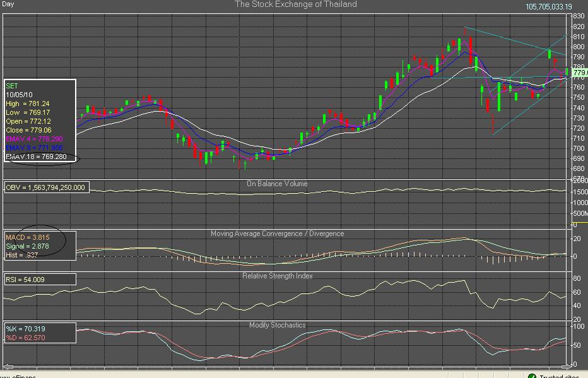Click the 80 label on the RSI axis
This screenshot has width=588, height=378.
pos(577,279)
